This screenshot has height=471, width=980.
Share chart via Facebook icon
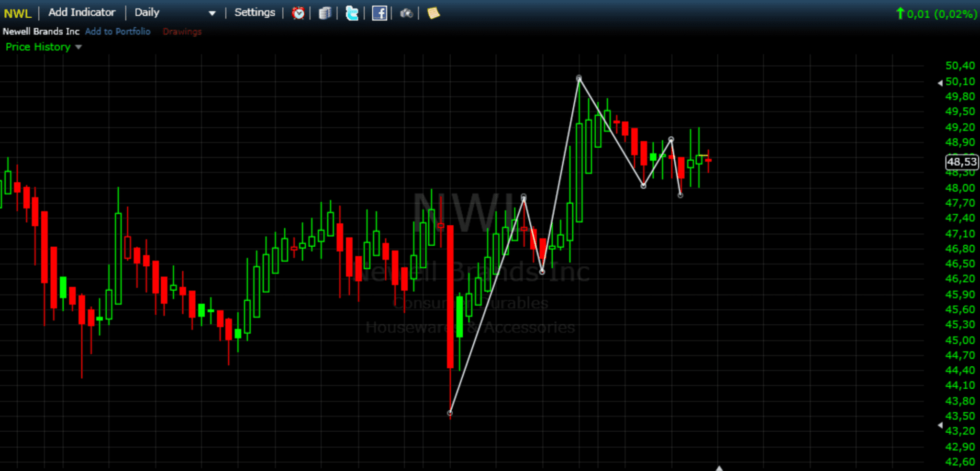pyautogui.click(x=379, y=13)
